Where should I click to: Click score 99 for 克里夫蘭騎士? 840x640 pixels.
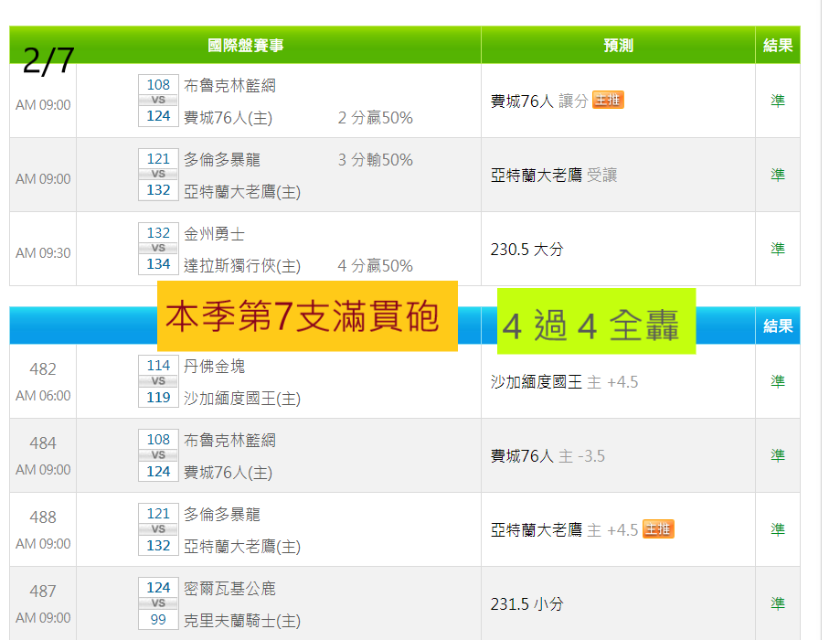[x=158, y=619]
